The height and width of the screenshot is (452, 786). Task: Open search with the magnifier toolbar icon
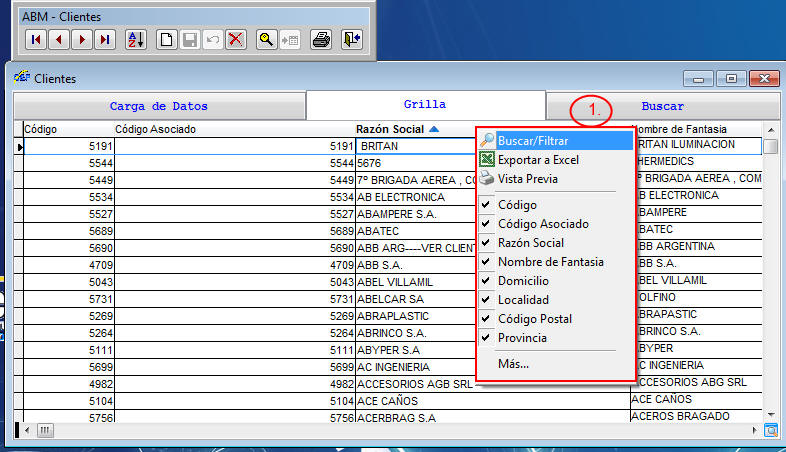point(266,40)
